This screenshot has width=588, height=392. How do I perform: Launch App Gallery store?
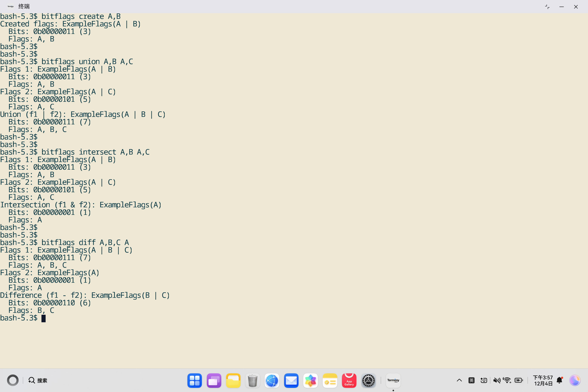349,380
